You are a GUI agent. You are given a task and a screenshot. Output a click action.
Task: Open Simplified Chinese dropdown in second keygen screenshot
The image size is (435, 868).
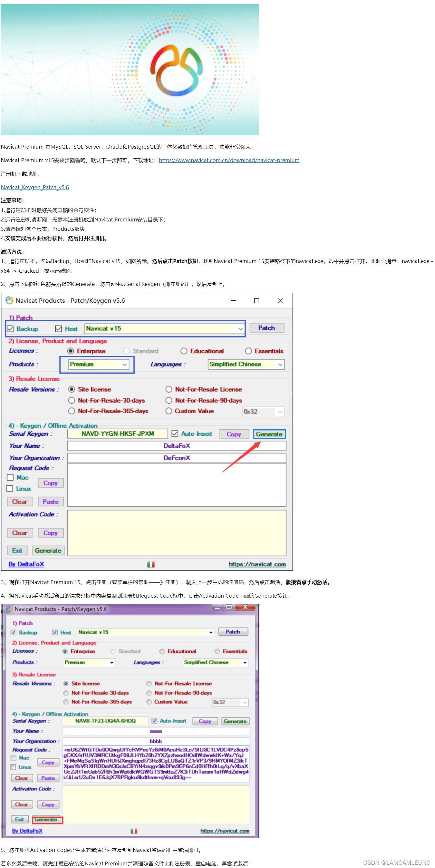click(245, 662)
